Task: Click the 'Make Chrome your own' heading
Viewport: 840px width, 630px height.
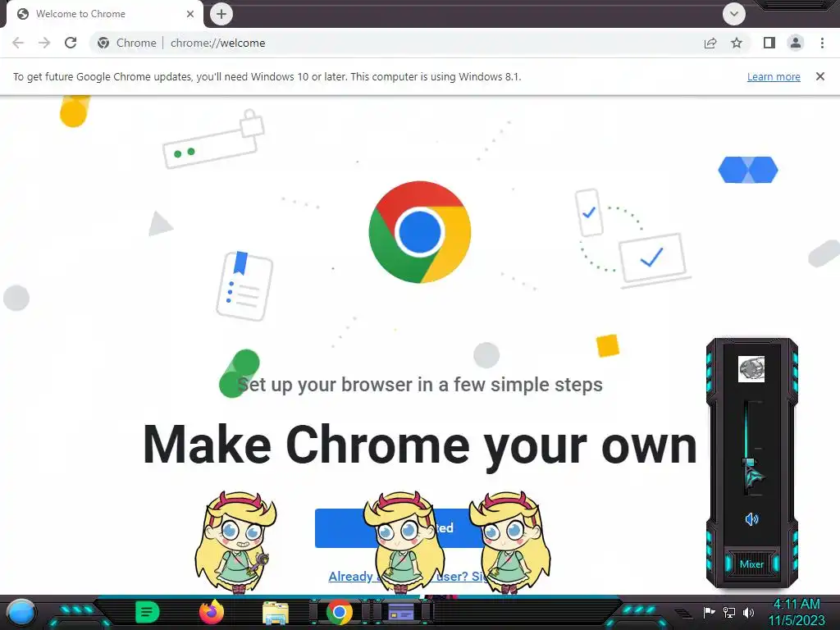Action: (x=420, y=446)
